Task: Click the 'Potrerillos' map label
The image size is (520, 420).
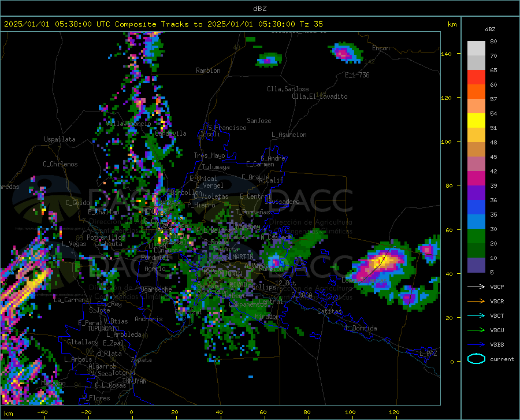Action: [x=106, y=237]
